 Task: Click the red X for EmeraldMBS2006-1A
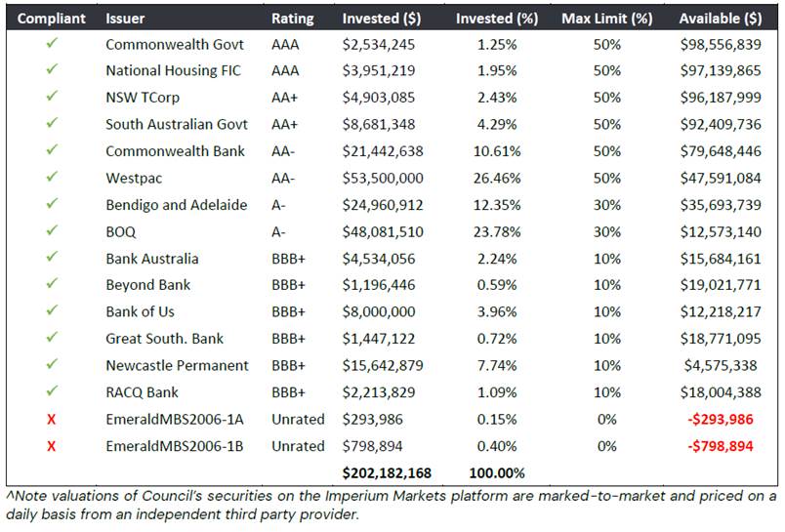(51, 420)
